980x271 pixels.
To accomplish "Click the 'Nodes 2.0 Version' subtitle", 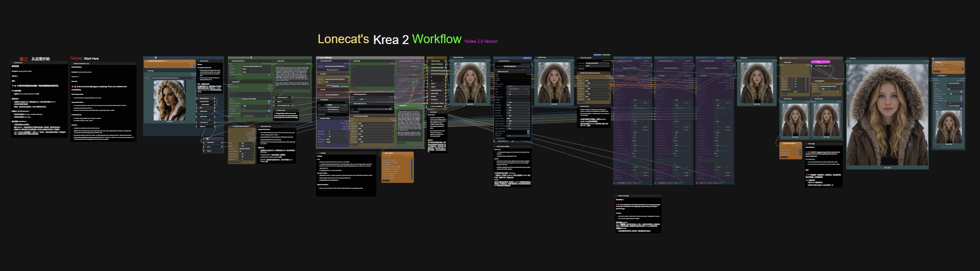I will tap(481, 41).
